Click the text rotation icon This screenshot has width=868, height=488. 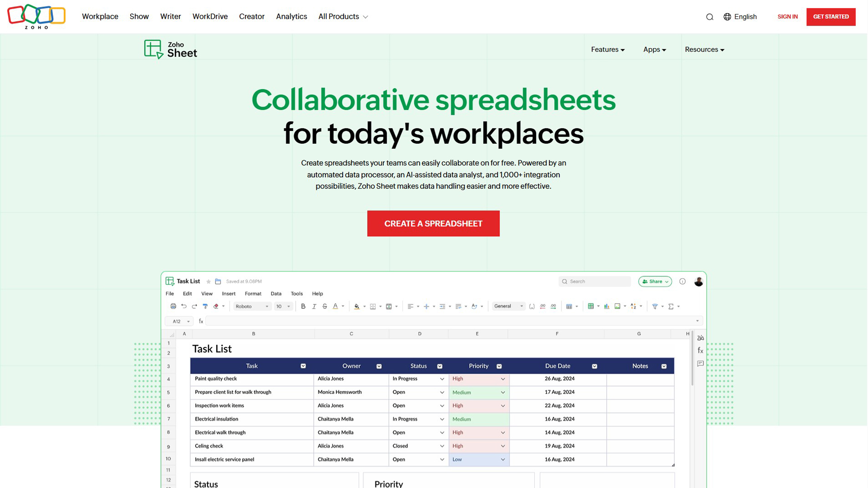pos(474,306)
